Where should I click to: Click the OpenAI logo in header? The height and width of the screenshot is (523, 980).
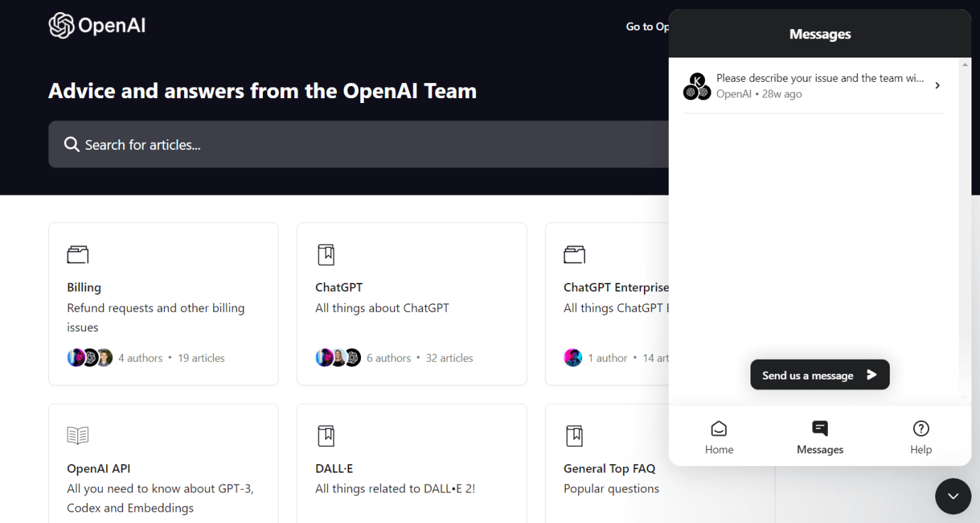click(x=97, y=26)
